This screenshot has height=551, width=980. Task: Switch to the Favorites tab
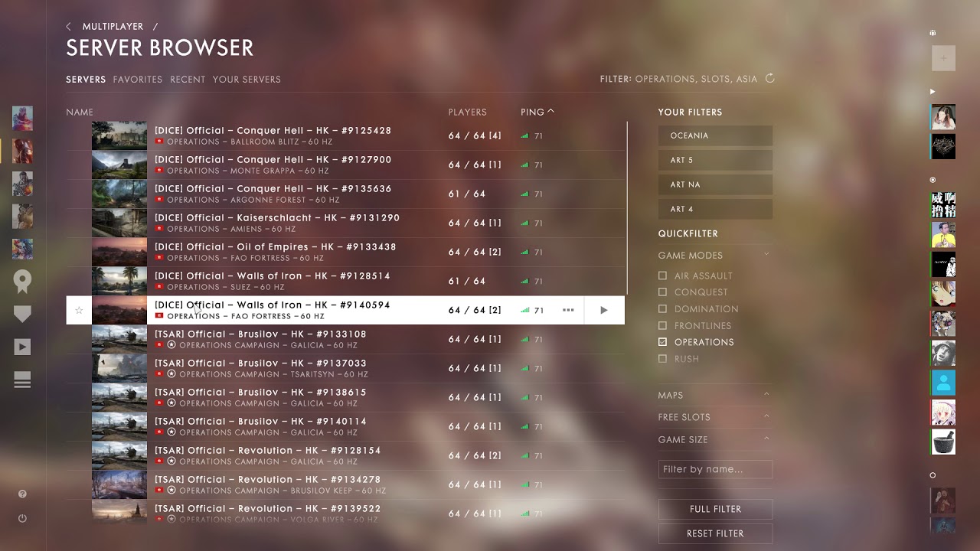click(138, 80)
